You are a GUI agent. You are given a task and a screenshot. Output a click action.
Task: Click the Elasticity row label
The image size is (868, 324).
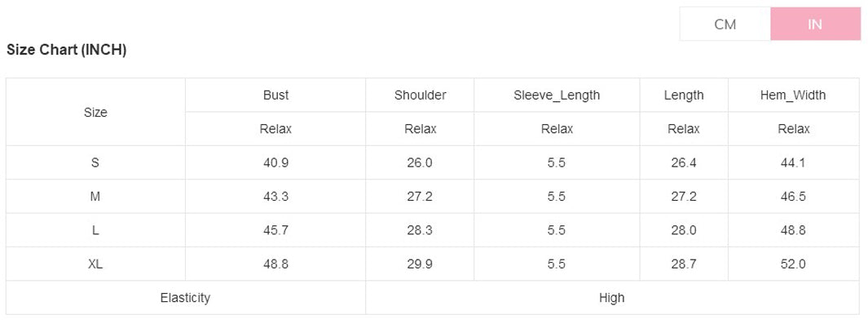pyautogui.click(x=186, y=298)
